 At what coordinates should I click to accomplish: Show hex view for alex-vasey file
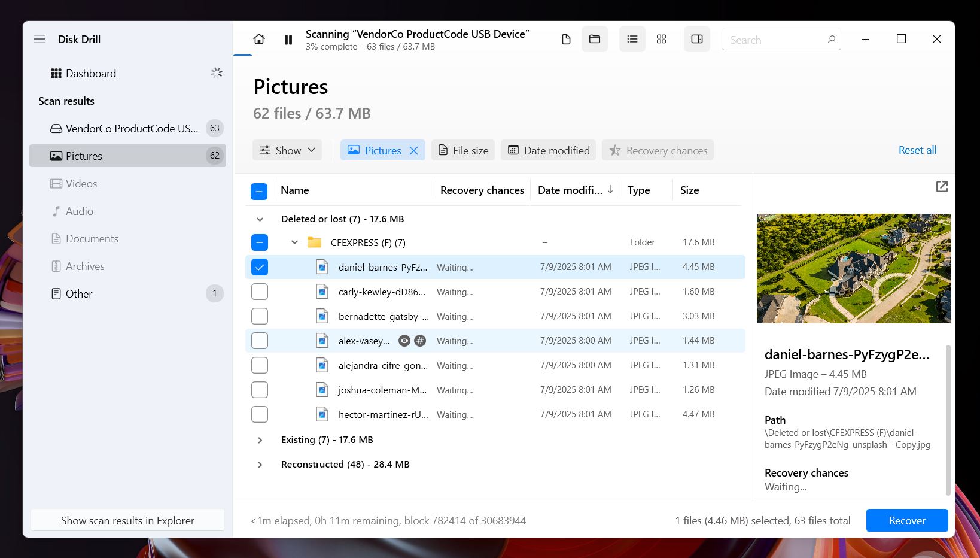(421, 341)
